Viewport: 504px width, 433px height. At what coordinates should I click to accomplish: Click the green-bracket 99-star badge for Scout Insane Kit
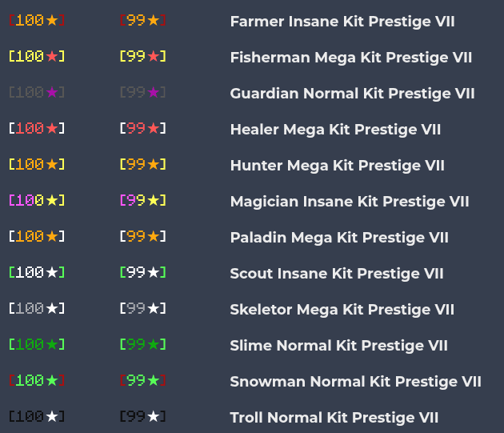tap(143, 273)
